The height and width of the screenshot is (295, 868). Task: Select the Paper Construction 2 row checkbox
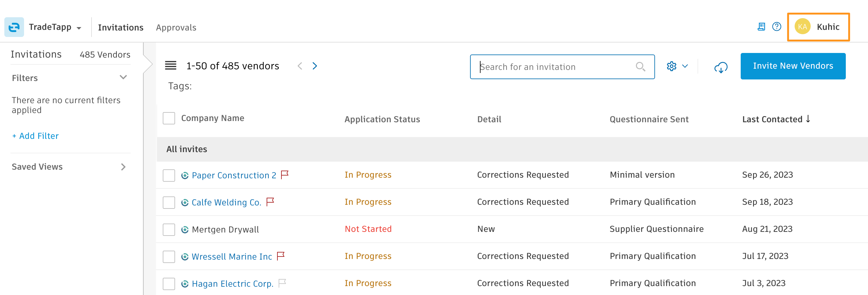point(169,176)
